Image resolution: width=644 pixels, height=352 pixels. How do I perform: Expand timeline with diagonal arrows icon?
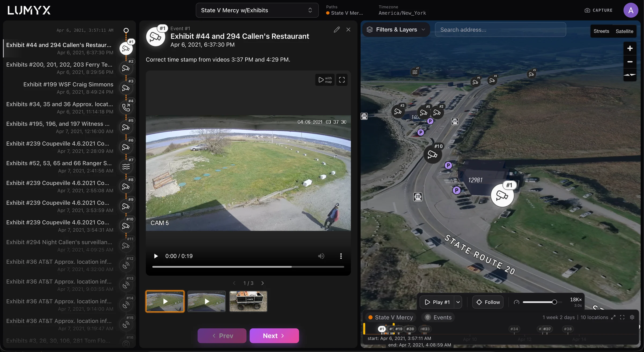[x=613, y=317]
